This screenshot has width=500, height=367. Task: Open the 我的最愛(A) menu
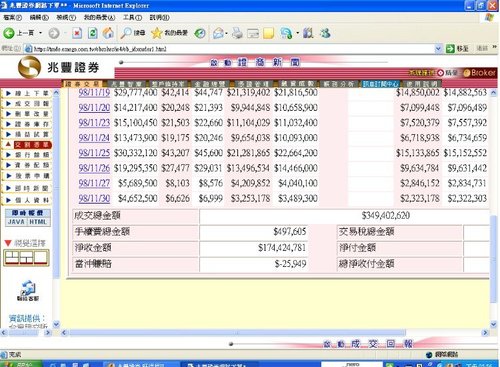(99, 17)
